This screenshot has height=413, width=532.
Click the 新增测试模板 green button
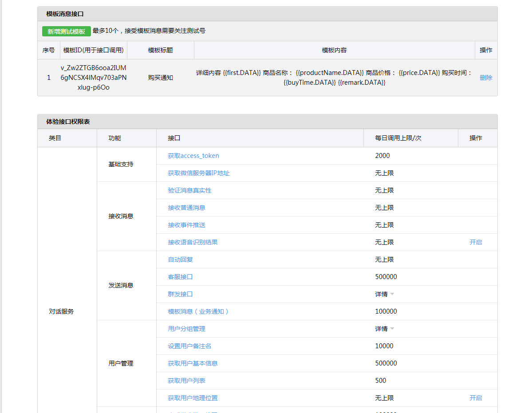tap(67, 31)
